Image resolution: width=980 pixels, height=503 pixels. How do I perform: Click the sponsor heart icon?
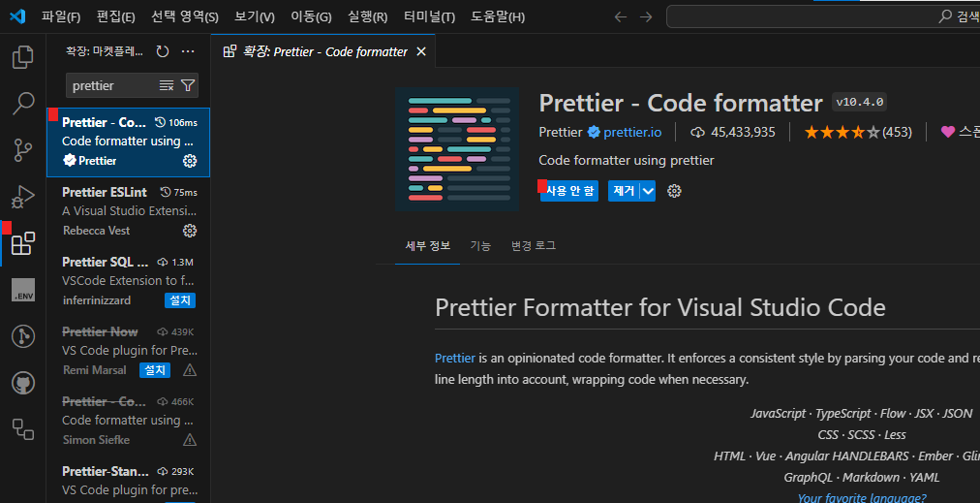pos(948,132)
